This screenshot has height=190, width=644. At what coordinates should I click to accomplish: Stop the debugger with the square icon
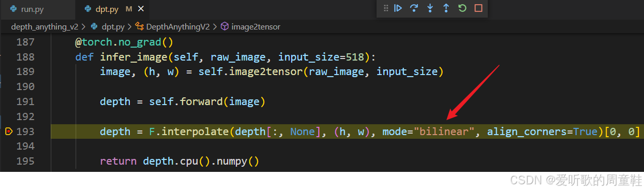(x=478, y=8)
